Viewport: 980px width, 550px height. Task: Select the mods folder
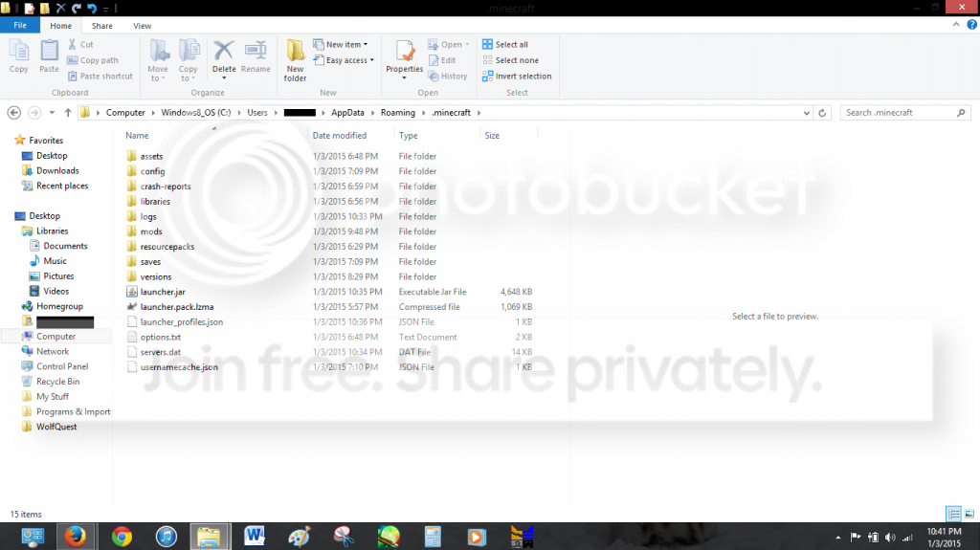tap(151, 231)
